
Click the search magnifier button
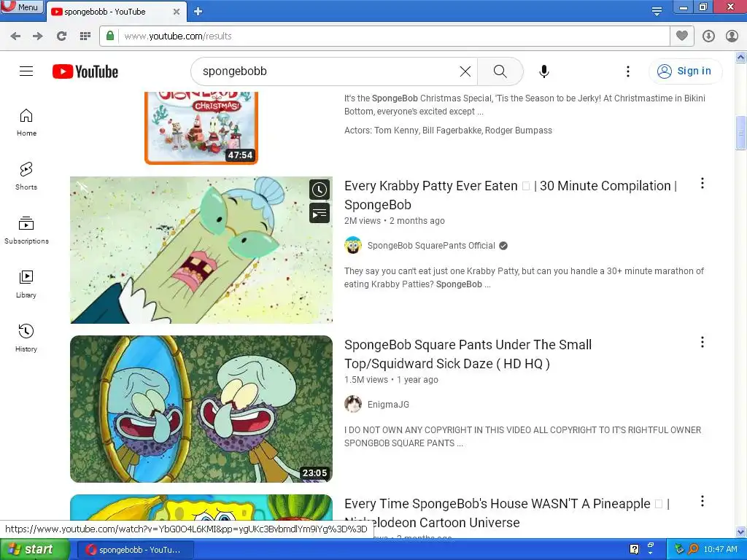[x=500, y=71]
